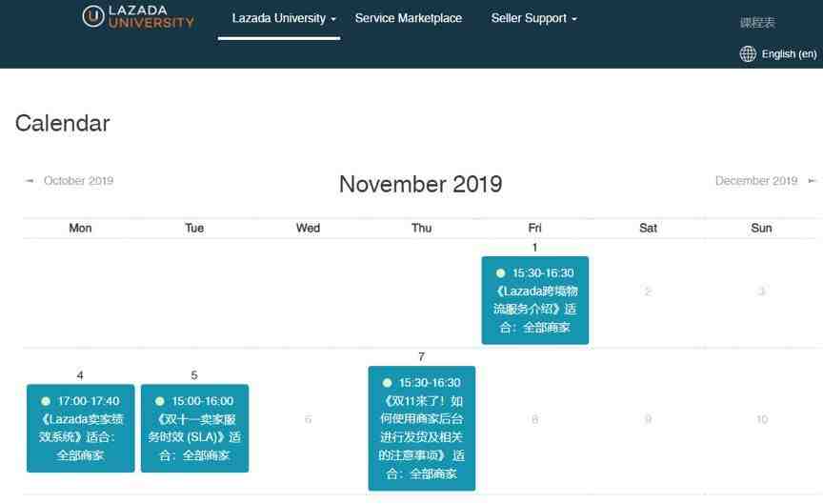This screenshot has height=504, width=823.
Task: Select day 7 in the calendar
Action: click(421, 357)
